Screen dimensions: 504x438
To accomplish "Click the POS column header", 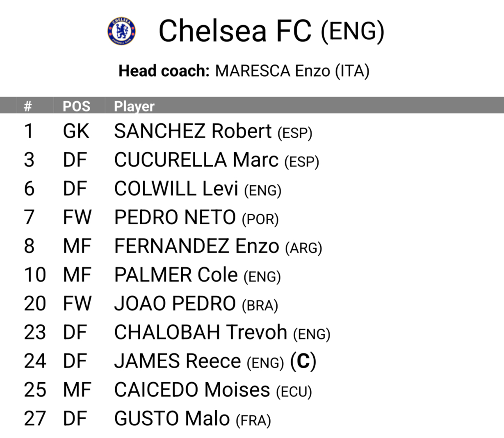I will [x=76, y=106].
